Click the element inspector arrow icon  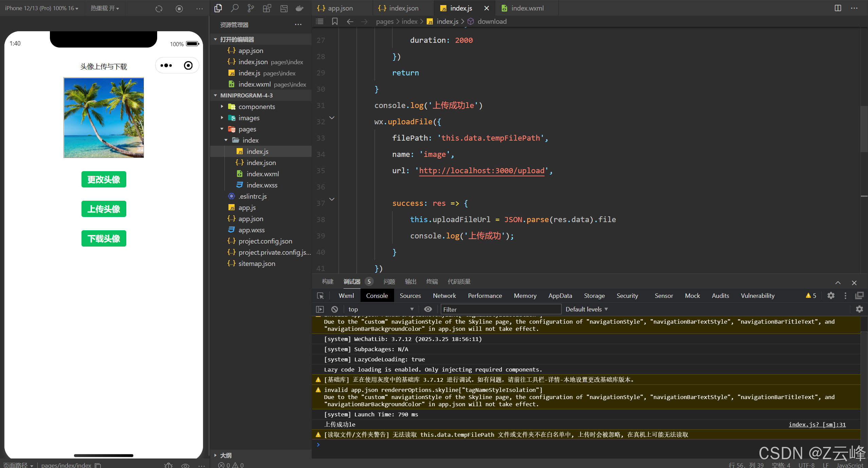coord(320,295)
